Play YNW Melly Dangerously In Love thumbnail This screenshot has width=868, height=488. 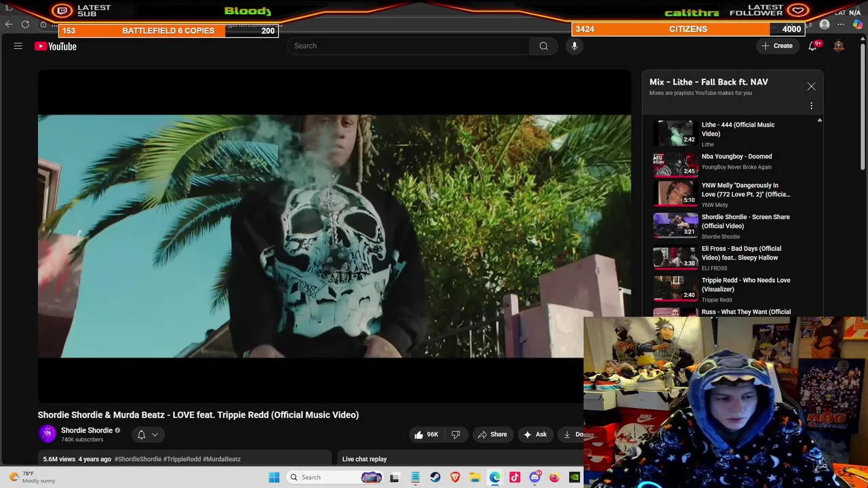click(675, 194)
